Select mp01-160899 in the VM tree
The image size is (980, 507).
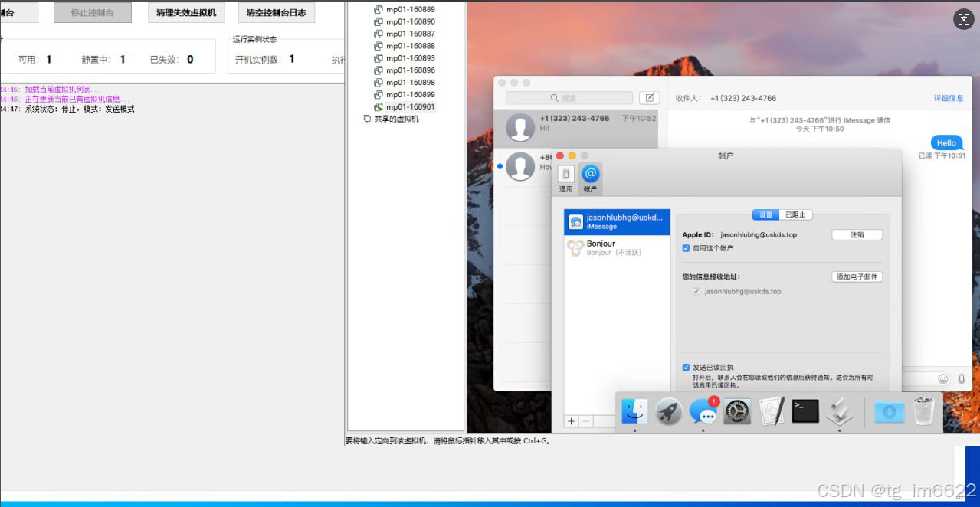(411, 95)
